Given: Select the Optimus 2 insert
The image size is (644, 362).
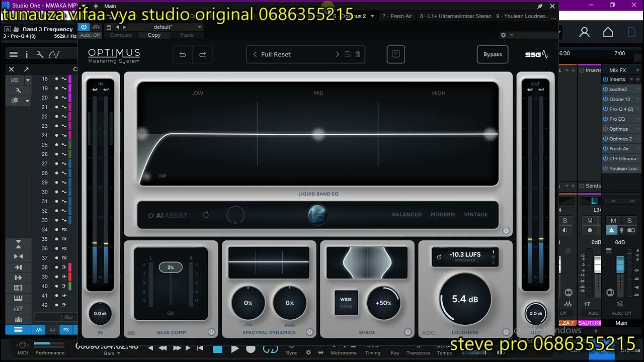Looking at the screenshot, I should click(x=621, y=139).
